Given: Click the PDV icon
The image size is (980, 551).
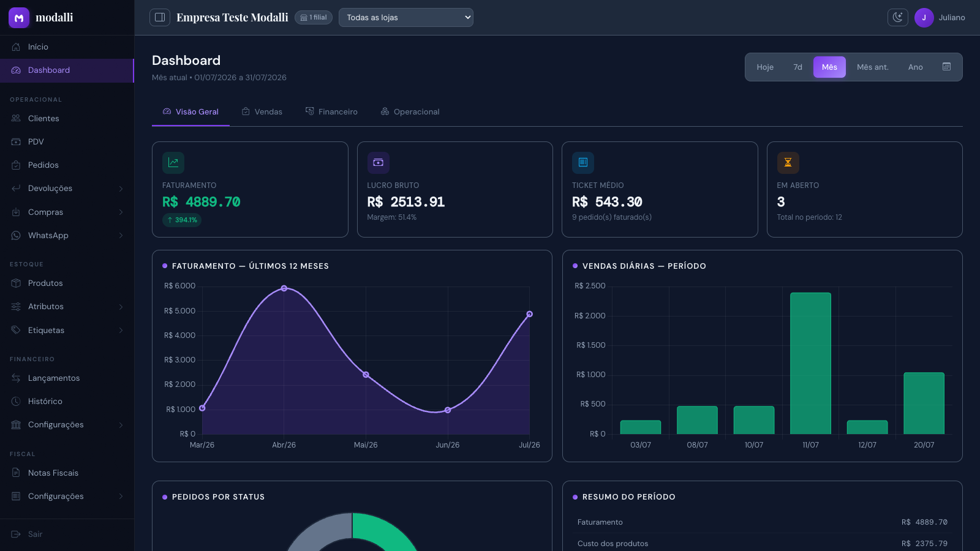Looking at the screenshot, I should pos(16,141).
